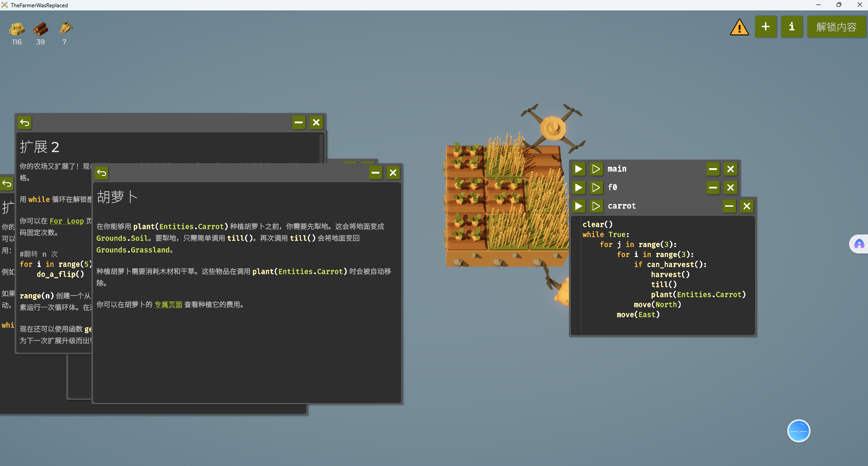The width and height of the screenshot is (868, 466).
Task: Click the 'for j in range(3):' line
Action: (x=638, y=244)
